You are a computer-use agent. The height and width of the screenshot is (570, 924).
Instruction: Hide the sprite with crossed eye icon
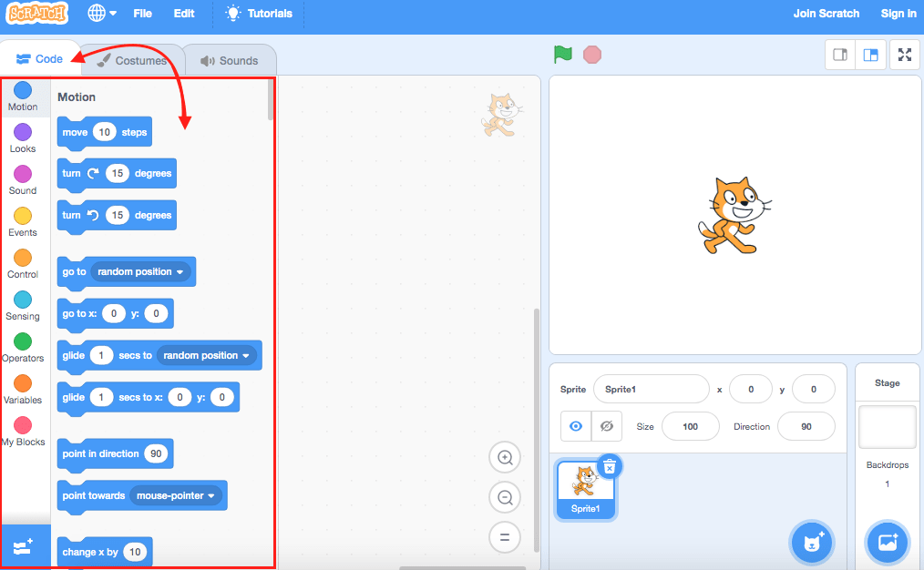(x=606, y=426)
